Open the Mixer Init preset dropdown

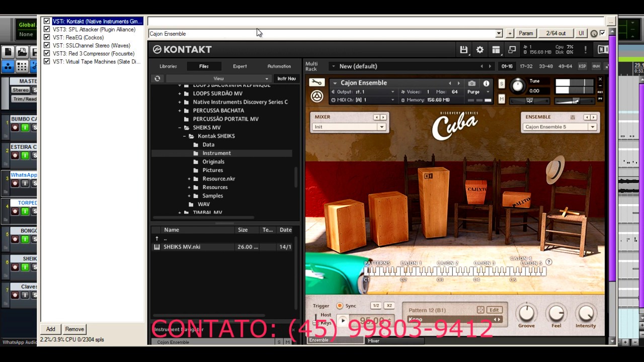click(349, 127)
